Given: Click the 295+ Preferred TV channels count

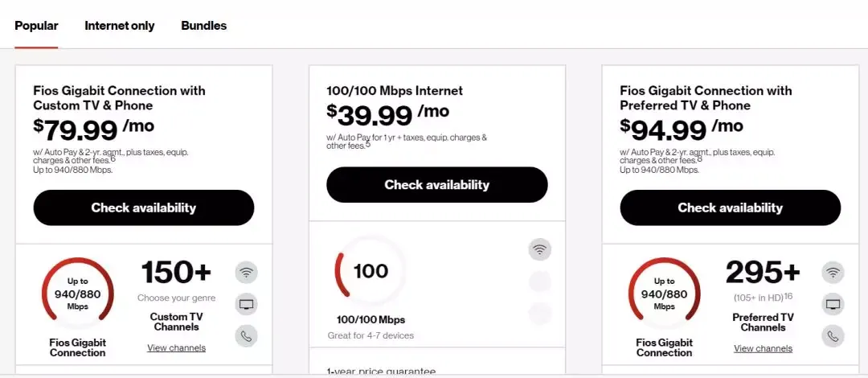Looking at the screenshot, I should coord(764,273).
